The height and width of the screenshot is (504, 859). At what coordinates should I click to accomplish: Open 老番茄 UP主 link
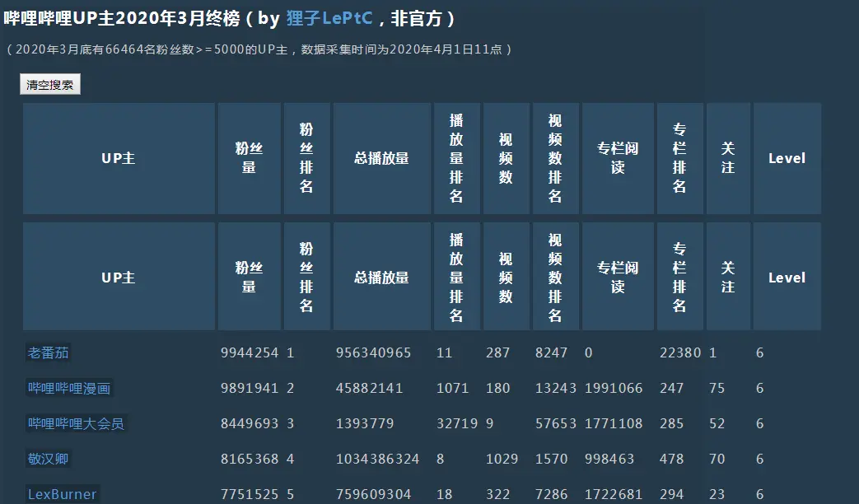pyautogui.click(x=49, y=352)
